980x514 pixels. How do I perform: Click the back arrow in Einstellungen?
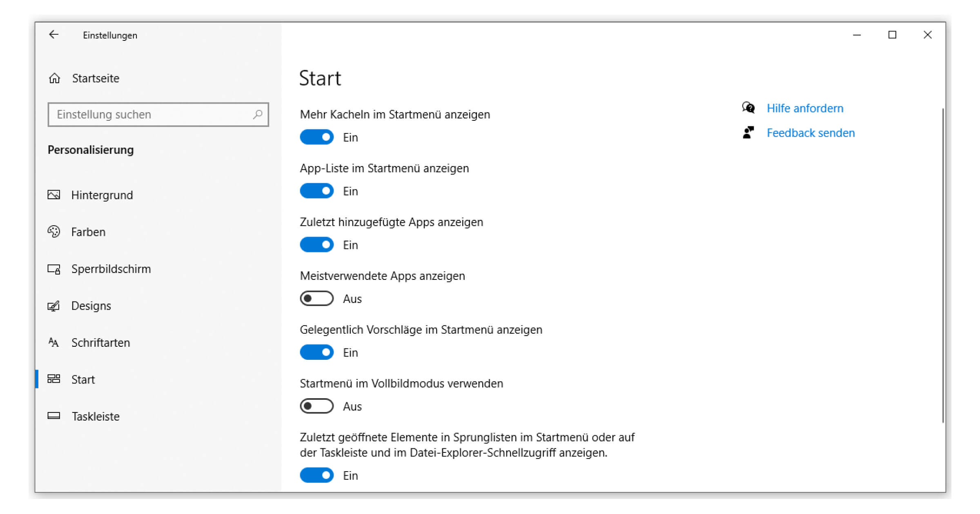pos(53,35)
